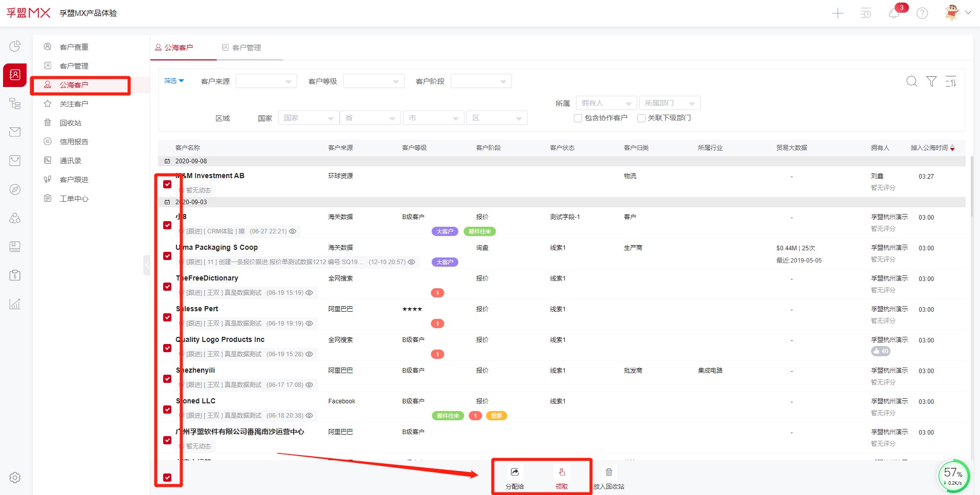Enable the 关联下级部门 checkbox
980x495 pixels.
tap(641, 118)
